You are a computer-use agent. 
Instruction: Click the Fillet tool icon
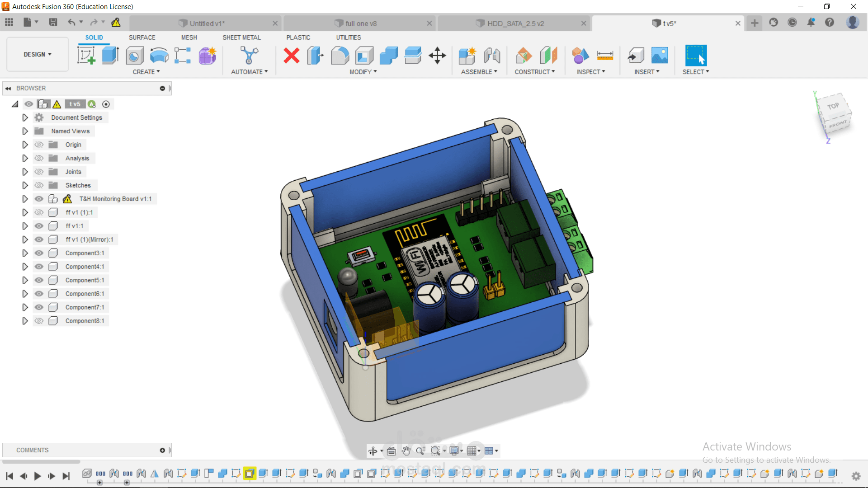coord(340,56)
